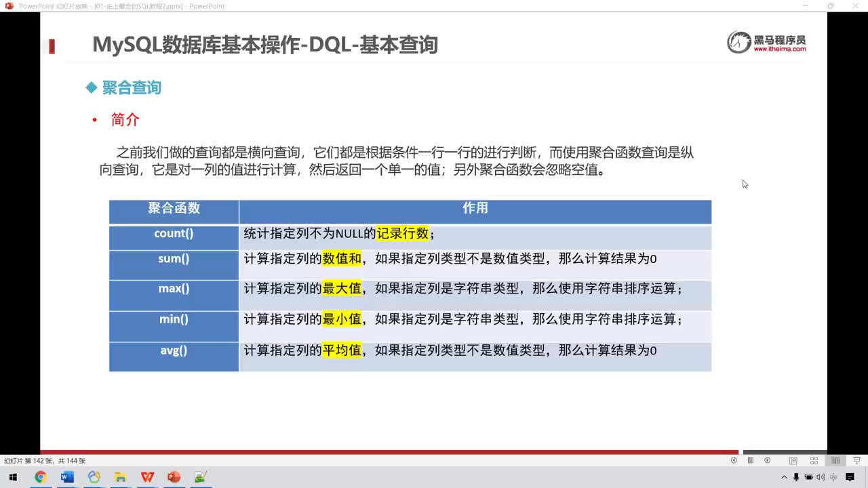Image resolution: width=868 pixels, height=488 pixels.
Task: Switch to Normal view
Action: coord(793,460)
